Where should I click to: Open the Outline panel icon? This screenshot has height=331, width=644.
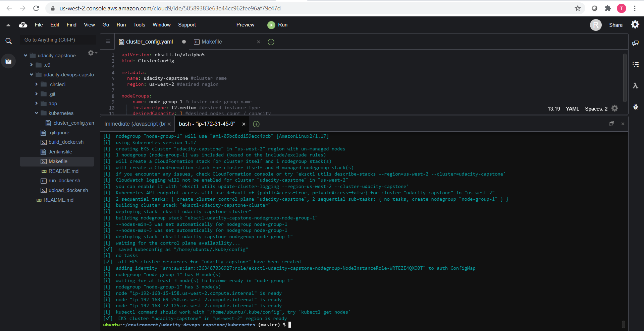point(635,64)
